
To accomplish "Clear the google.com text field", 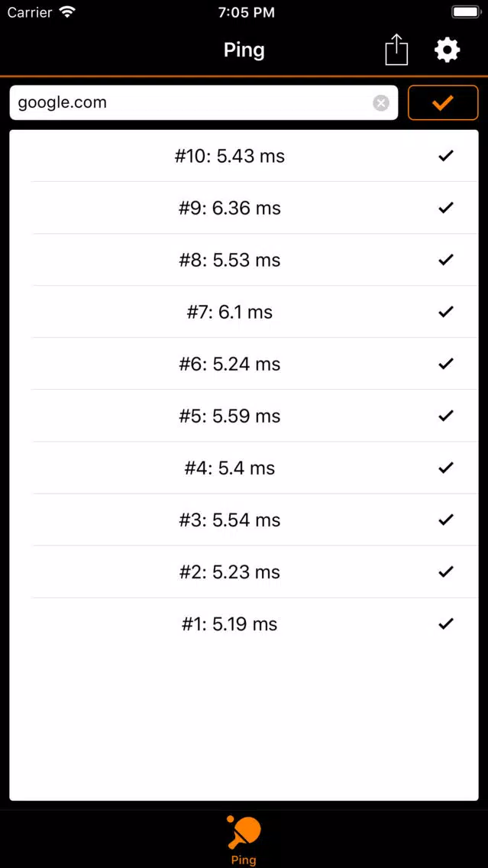I will point(380,103).
